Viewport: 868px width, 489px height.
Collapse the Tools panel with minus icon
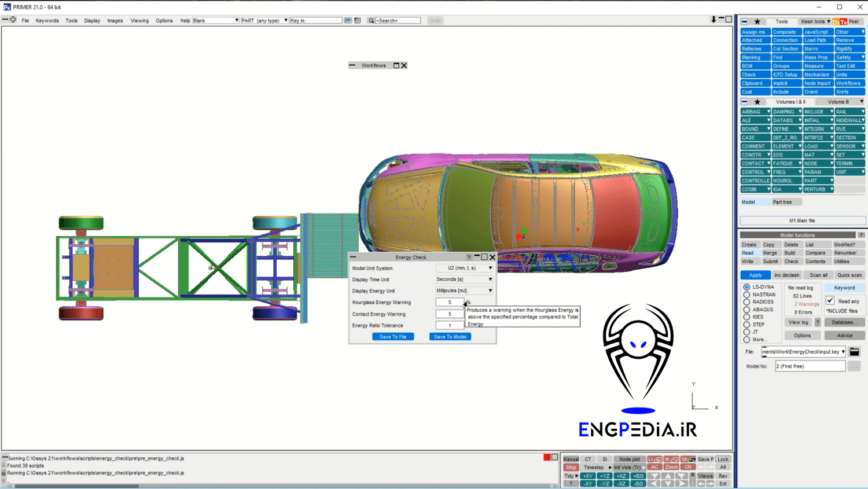tap(745, 21)
